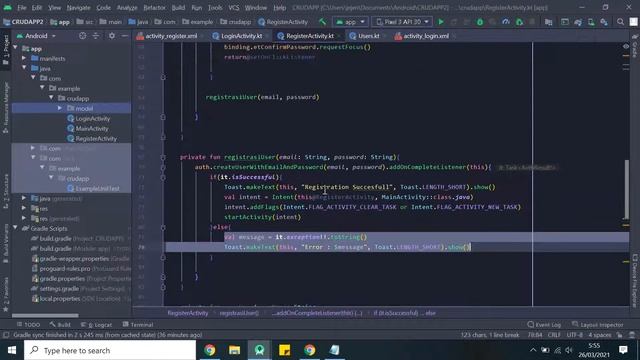Open Google Chrome in the taskbar
This screenshot has height=360, width=640.
210,350
